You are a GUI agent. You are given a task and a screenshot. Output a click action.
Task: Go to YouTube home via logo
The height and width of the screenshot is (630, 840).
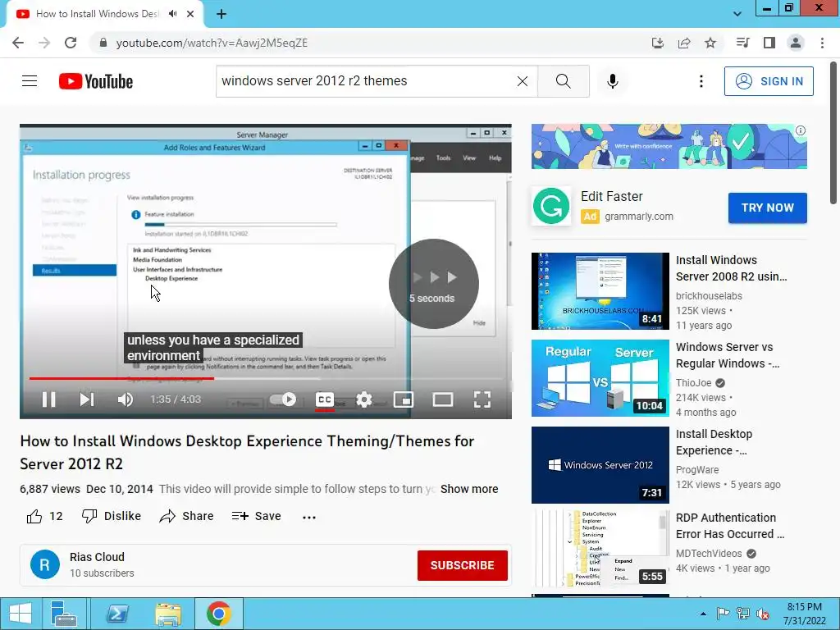tap(96, 81)
